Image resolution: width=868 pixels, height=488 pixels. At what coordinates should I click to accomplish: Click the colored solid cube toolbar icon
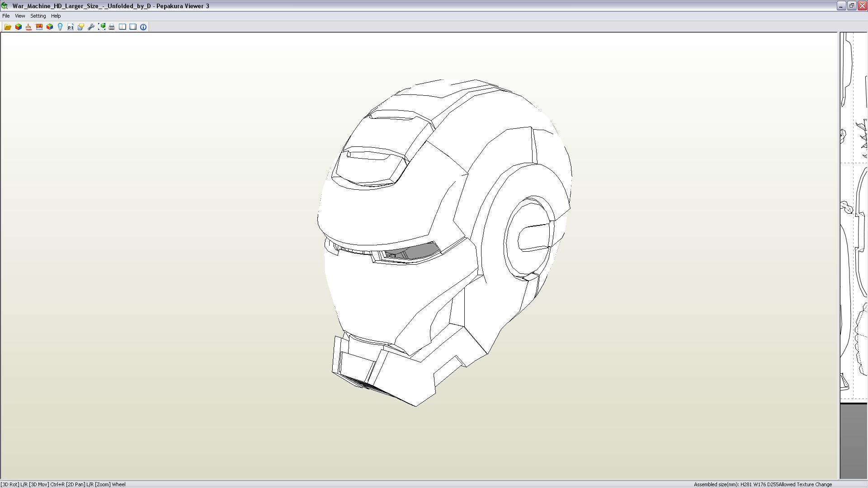point(19,27)
